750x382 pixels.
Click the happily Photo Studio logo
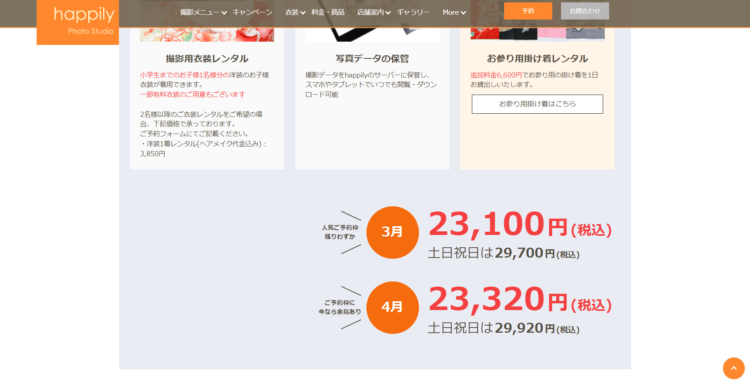pyautogui.click(x=78, y=22)
